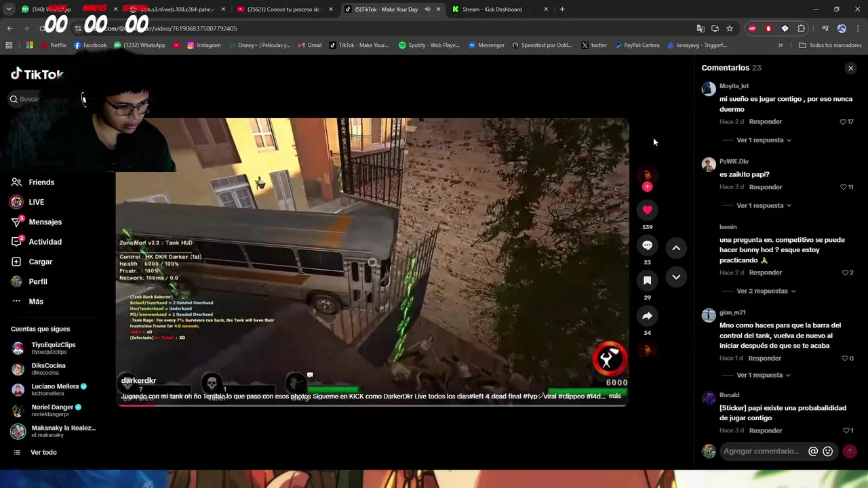Switch to Stream - Kick Dashboard tab
This screenshot has height=488, width=868.
[x=501, y=9]
